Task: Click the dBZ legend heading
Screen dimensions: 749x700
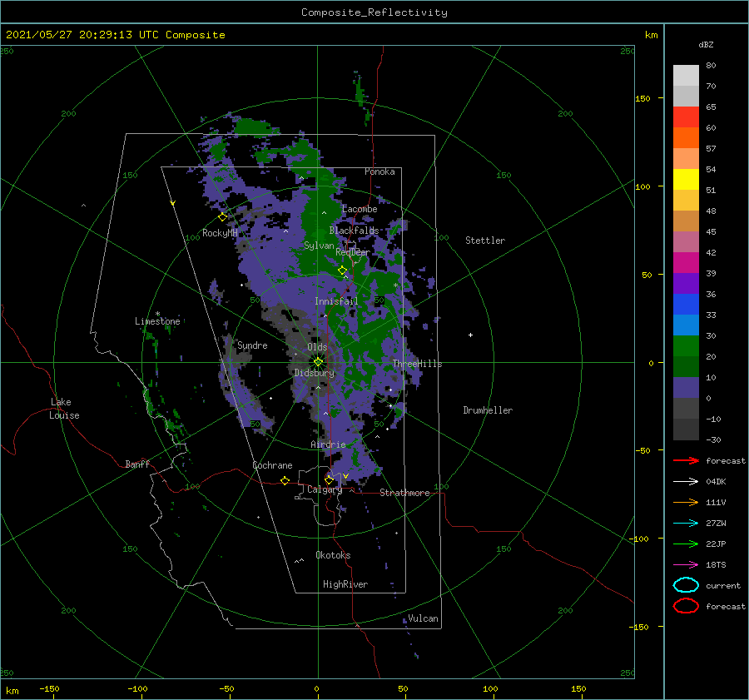Action: [x=706, y=44]
